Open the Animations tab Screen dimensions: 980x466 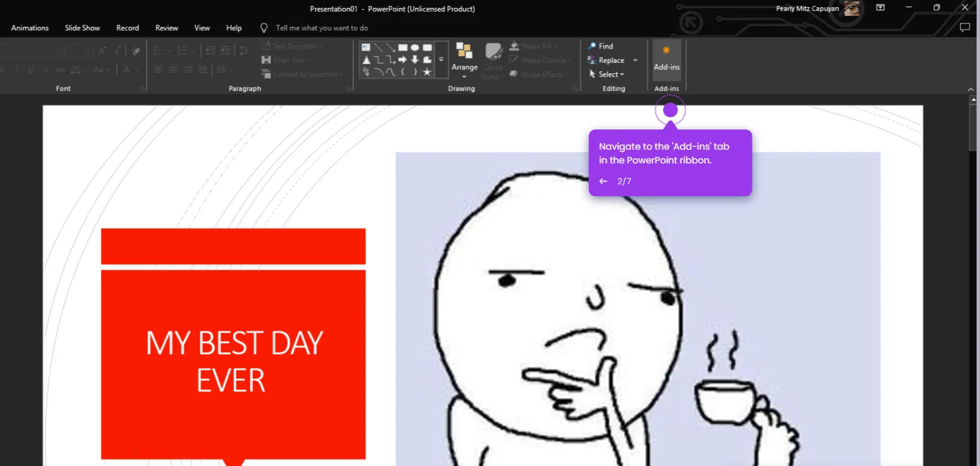point(30,28)
